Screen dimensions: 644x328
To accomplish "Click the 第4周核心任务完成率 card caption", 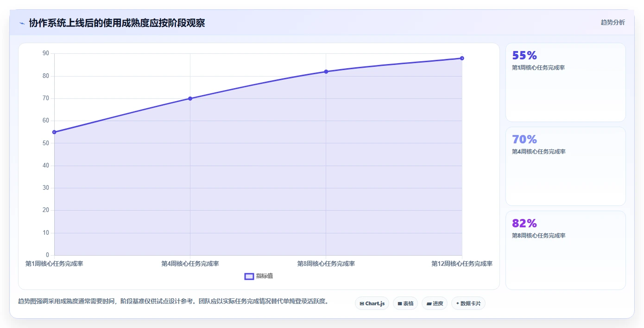I will click(538, 152).
